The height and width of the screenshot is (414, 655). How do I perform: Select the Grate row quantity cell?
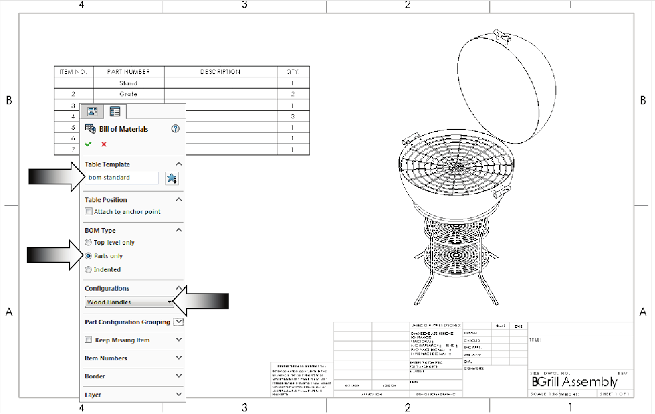tap(293, 94)
